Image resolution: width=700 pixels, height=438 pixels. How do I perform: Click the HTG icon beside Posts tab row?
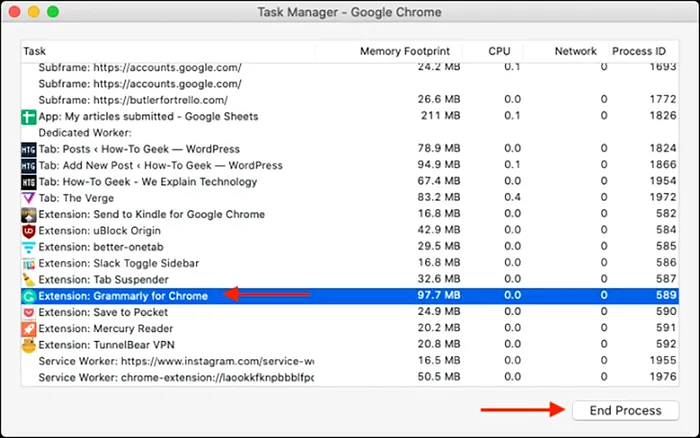pyautogui.click(x=29, y=149)
